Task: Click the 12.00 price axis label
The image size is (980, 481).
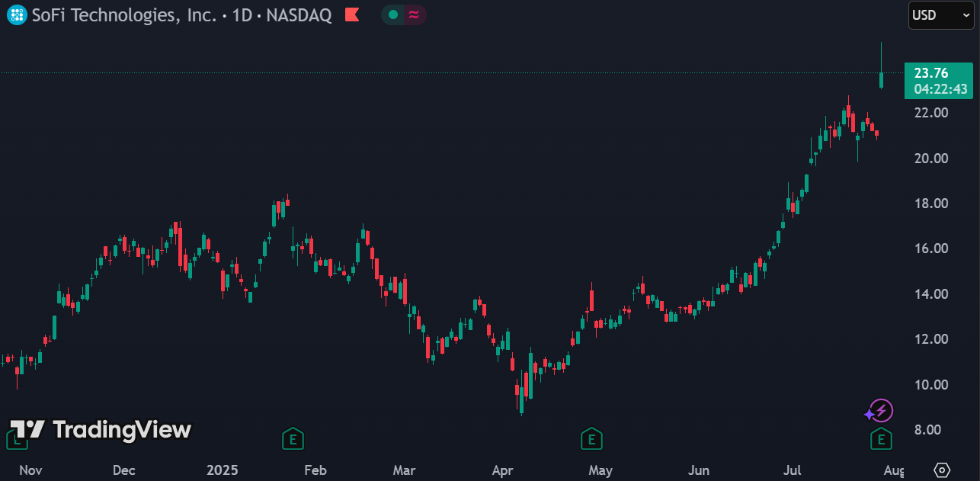Action: pyautogui.click(x=931, y=339)
